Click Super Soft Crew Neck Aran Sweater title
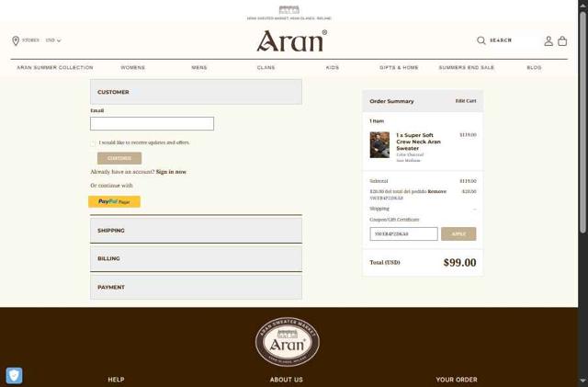588x387 pixels. tap(418, 142)
